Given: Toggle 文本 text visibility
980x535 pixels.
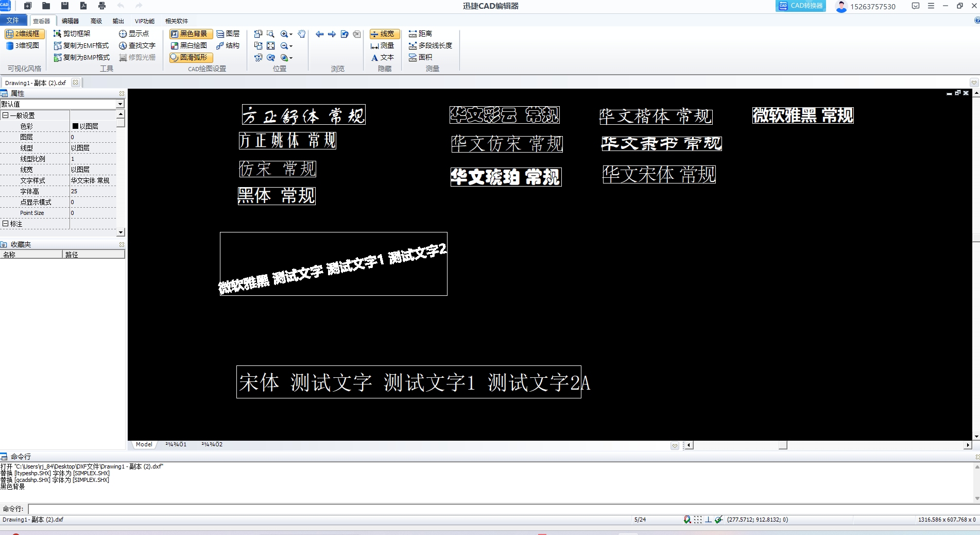Looking at the screenshot, I should click(x=382, y=57).
